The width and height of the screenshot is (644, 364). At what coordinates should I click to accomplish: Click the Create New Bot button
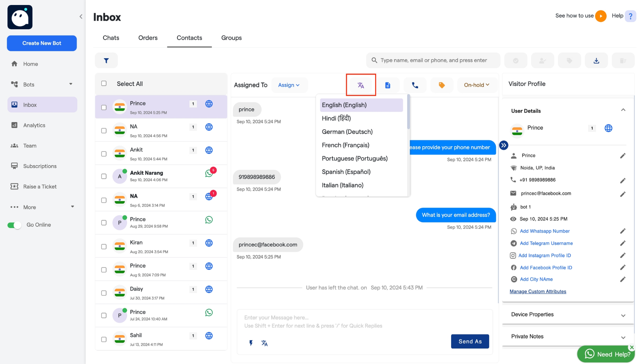(x=42, y=43)
